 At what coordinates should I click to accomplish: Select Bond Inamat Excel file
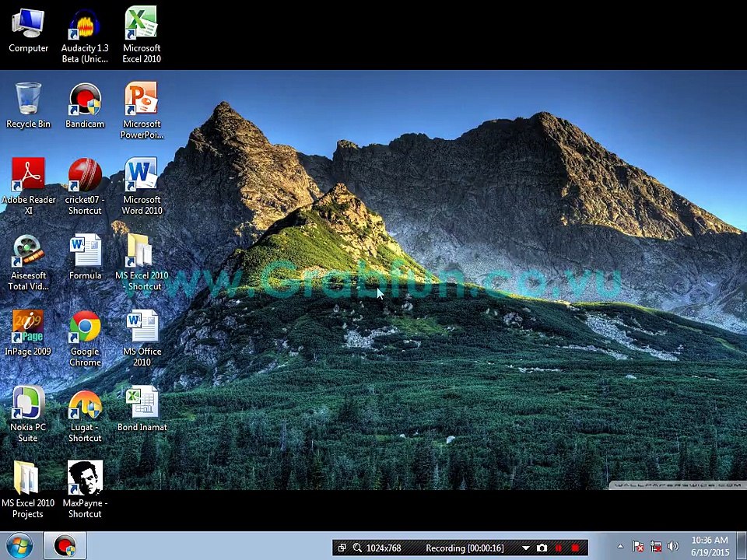pos(142,408)
